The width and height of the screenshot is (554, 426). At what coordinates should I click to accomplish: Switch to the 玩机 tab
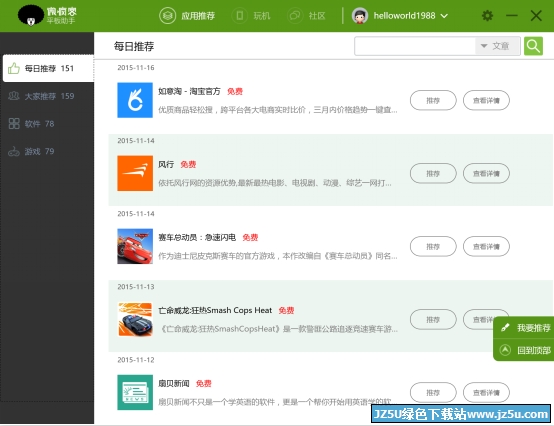251,16
